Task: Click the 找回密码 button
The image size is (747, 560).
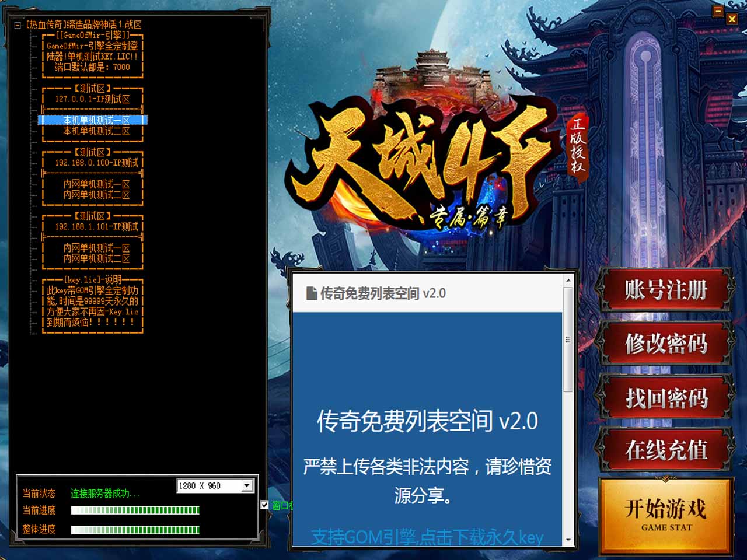Action: pos(665,398)
